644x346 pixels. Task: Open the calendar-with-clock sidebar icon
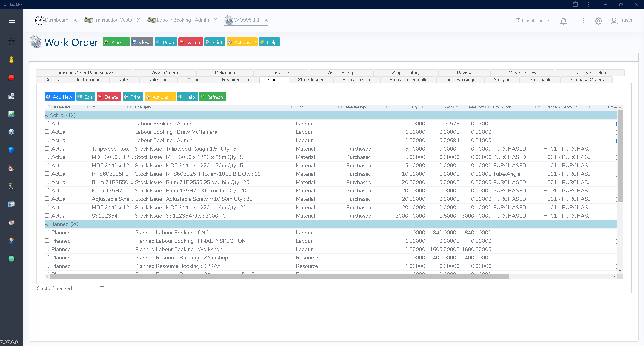point(11,96)
